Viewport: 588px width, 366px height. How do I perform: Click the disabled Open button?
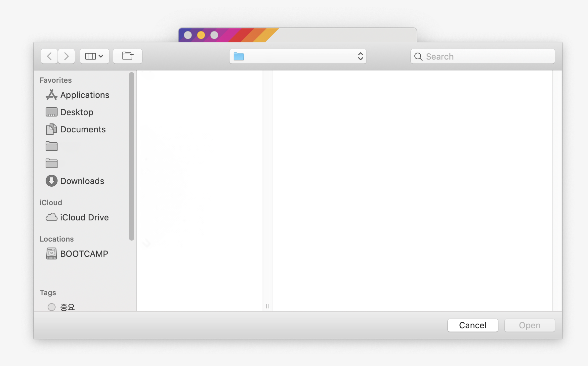(x=529, y=325)
